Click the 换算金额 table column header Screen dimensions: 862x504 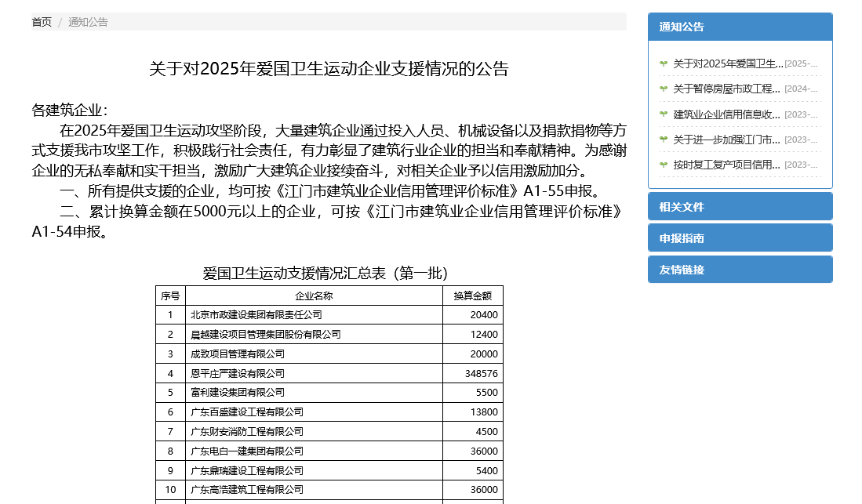click(x=472, y=296)
